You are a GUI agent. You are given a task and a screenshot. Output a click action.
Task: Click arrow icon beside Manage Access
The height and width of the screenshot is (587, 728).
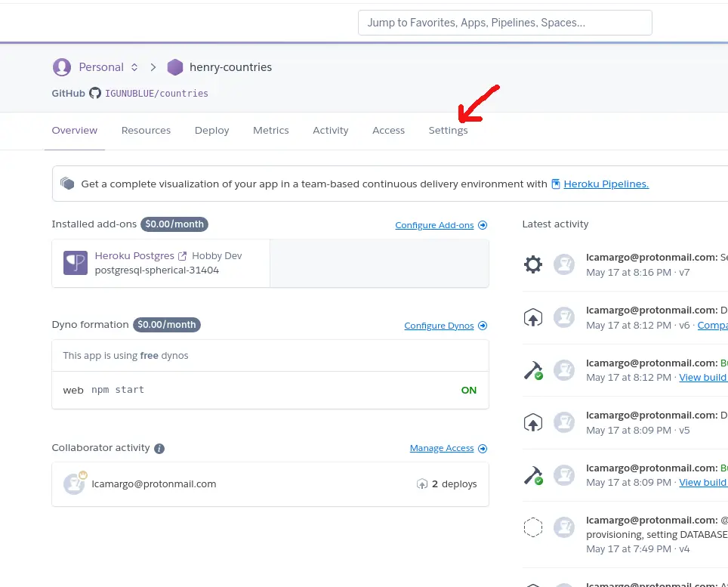point(483,449)
